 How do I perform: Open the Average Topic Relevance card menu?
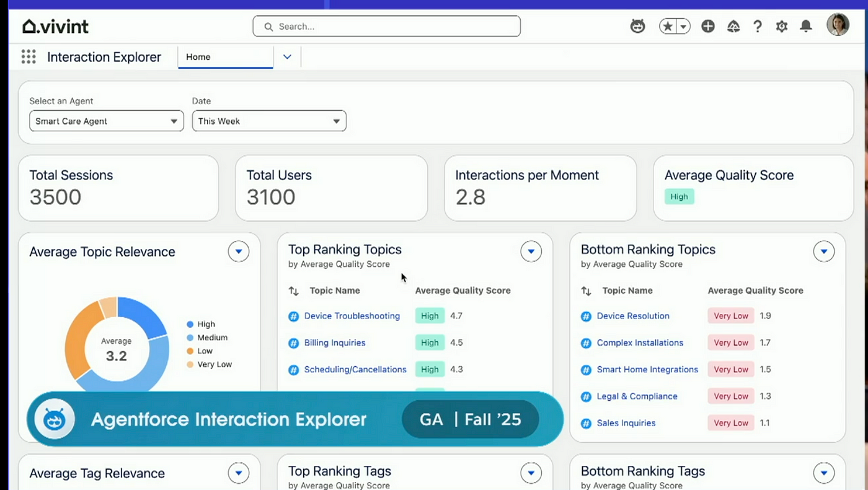pos(239,252)
